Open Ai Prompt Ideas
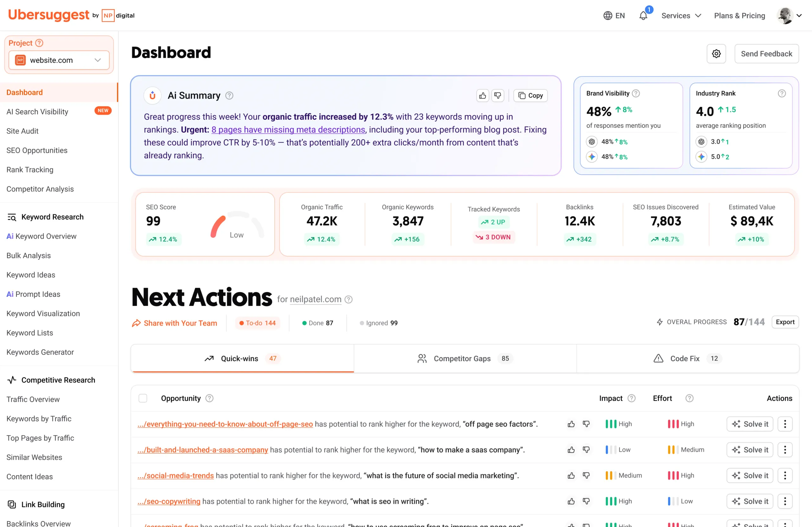Image resolution: width=812 pixels, height=527 pixels. [33, 294]
